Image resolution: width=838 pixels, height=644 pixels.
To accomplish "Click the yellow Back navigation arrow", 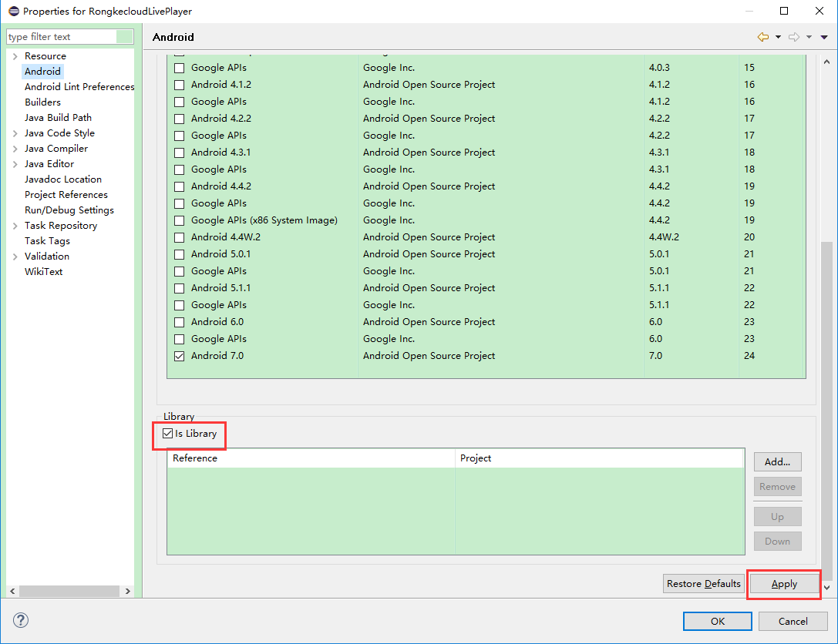I will pos(763,37).
